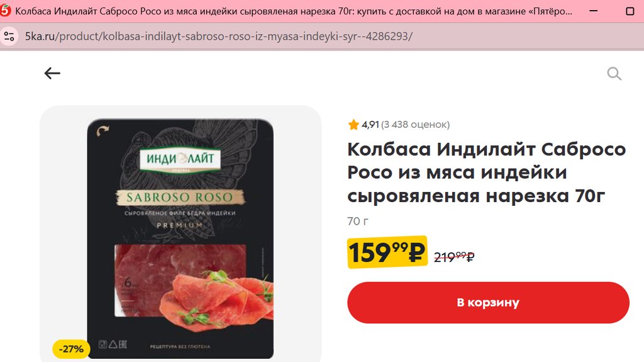Maximize the browser window
The width and height of the screenshot is (644, 362).
point(630,11)
